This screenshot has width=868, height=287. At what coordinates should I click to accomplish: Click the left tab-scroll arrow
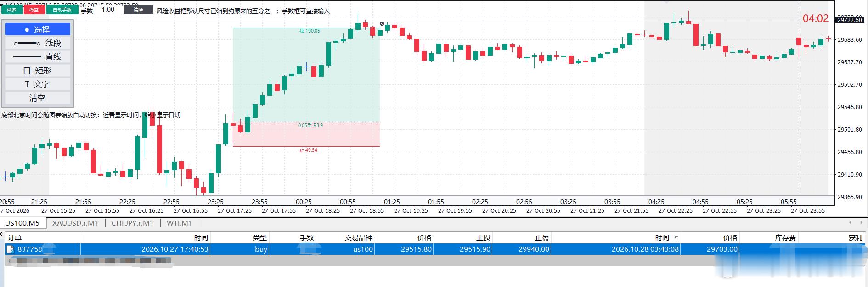(x=850, y=223)
